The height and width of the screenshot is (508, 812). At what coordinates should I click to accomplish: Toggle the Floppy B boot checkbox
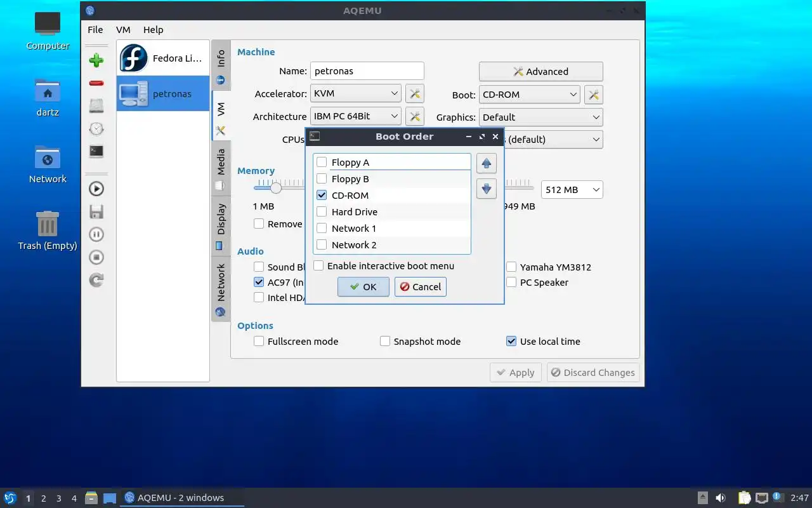coord(322,178)
